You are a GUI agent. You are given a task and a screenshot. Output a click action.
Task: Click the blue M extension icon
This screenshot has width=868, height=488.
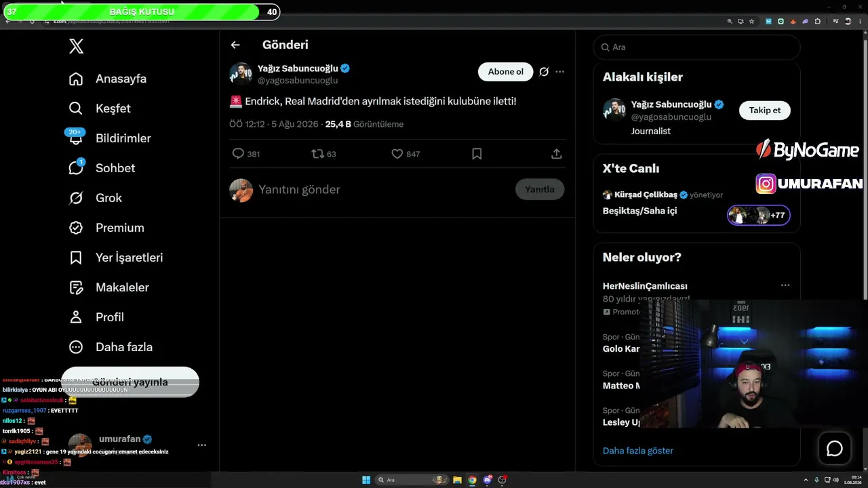point(768,21)
